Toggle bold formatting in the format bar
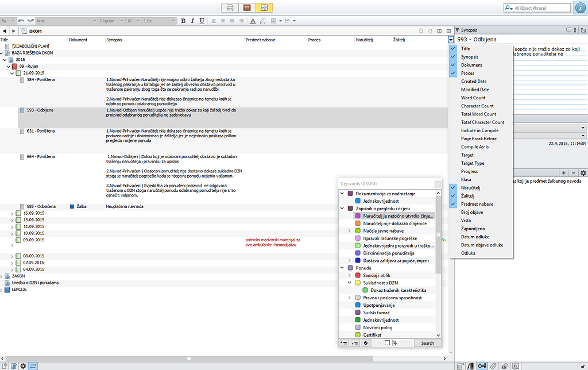Image resolution: width=588 pixels, height=370 pixels. pos(183,20)
